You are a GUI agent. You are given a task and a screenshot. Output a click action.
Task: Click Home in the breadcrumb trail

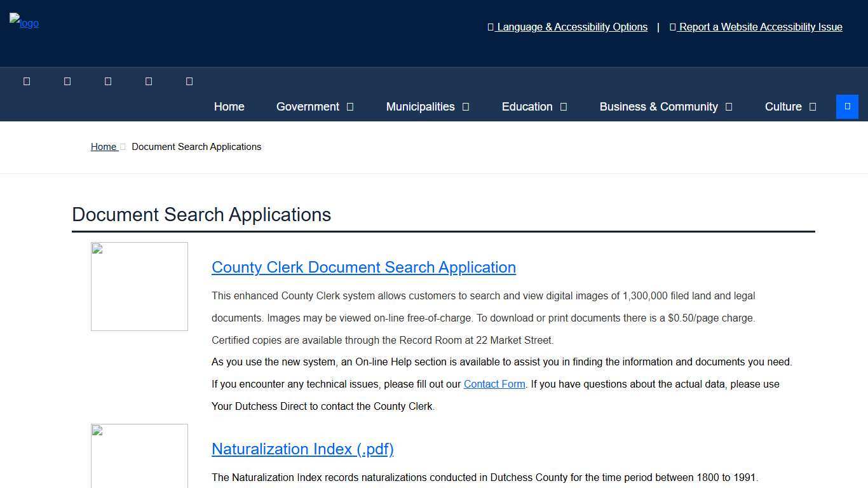coord(104,147)
